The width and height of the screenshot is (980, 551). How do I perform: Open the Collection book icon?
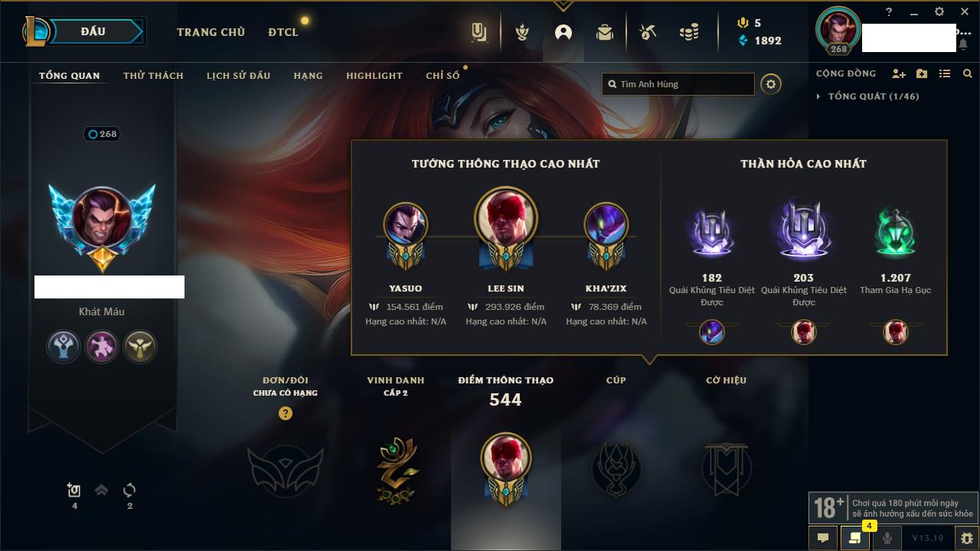(x=479, y=32)
